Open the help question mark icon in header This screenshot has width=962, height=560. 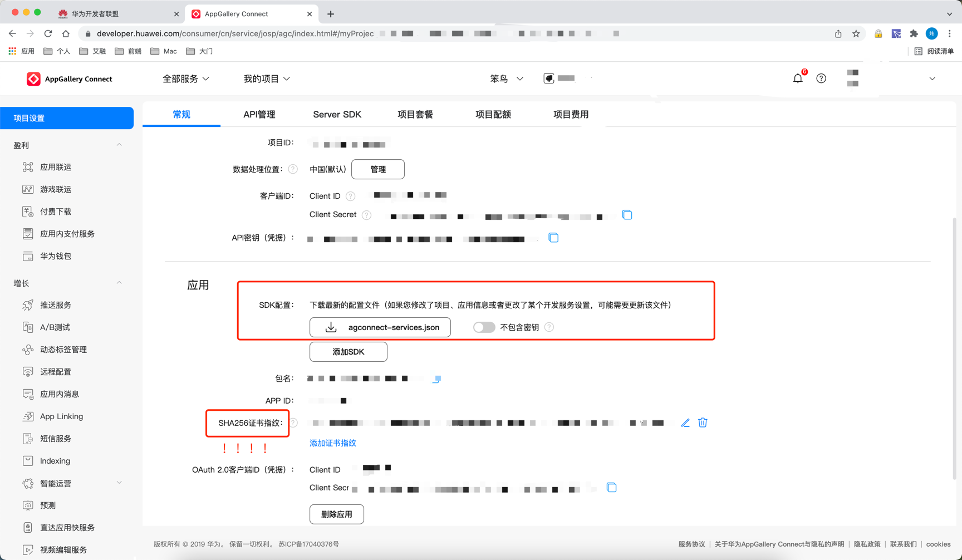(821, 78)
